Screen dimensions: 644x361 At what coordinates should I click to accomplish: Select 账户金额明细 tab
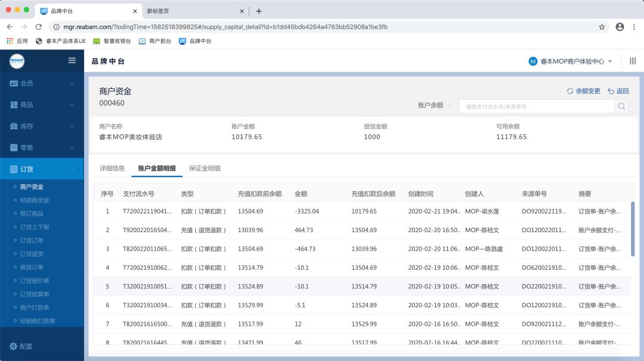(x=157, y=168)
